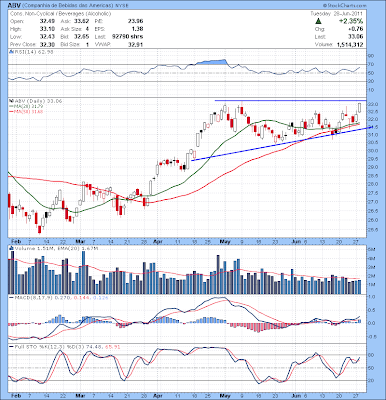Click the shaded blue overbought area on RSI
This screenshot has height=400, width=386.
pos(211,62)
